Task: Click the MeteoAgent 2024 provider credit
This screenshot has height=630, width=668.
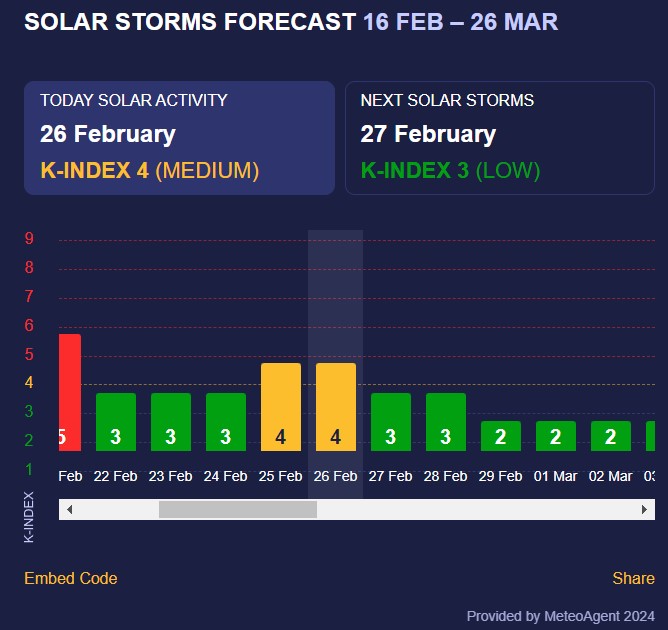Action: click(561, 616)
